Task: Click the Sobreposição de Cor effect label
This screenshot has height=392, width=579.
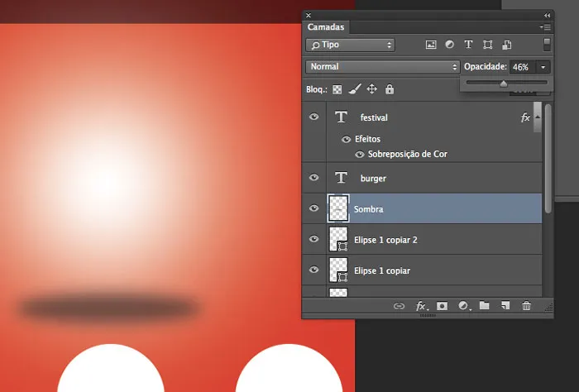Action: (x=407, y=155)
